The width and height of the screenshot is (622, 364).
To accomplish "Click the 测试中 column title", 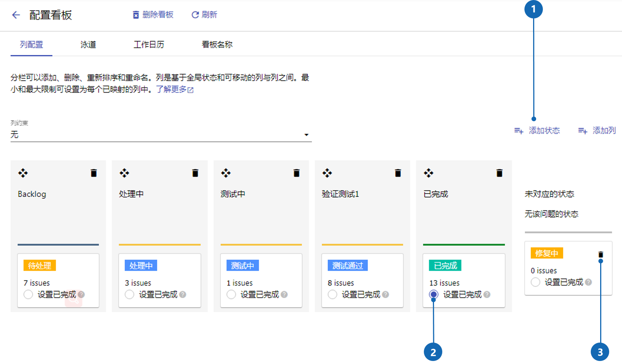I will pos(233,194).
